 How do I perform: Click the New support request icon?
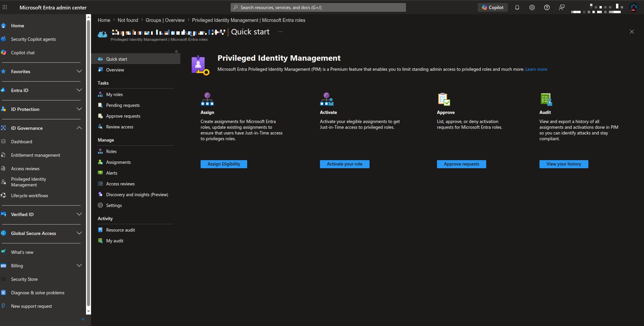point(3,306)
